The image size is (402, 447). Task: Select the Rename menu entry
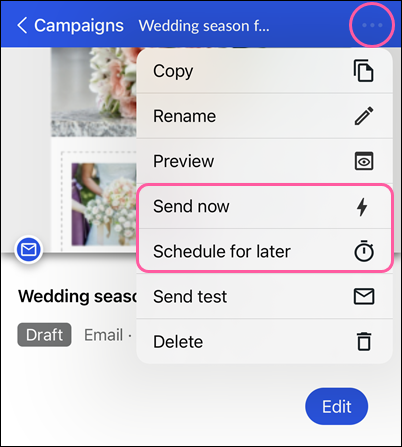[264, 116]
